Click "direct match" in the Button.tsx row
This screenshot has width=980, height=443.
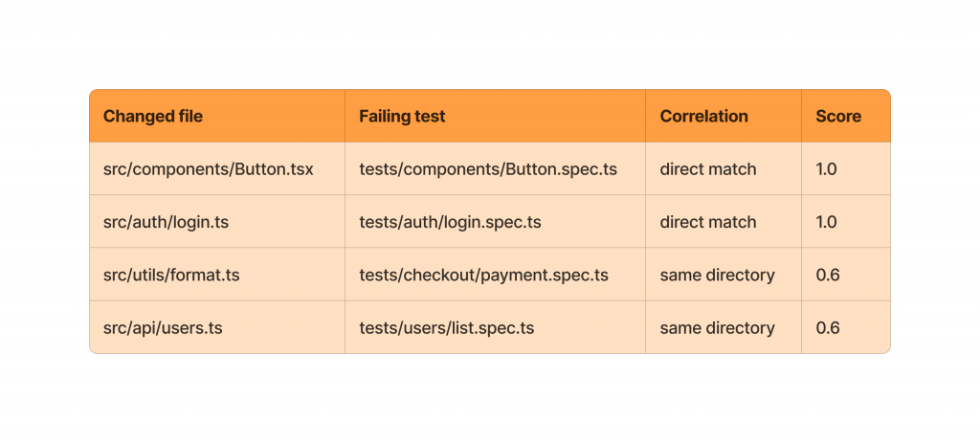pos(708,169)
